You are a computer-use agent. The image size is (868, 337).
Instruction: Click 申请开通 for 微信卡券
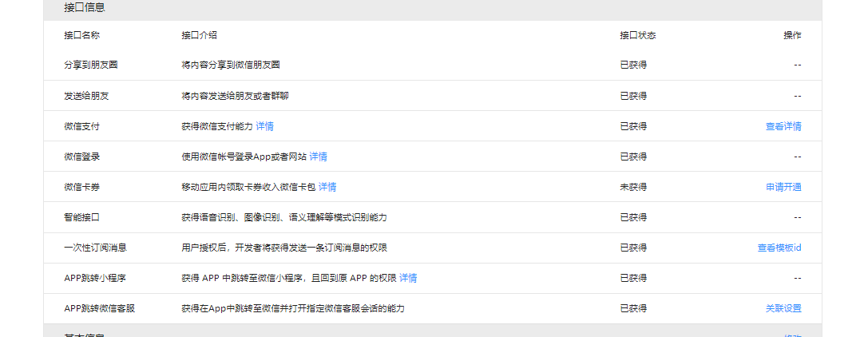coord(783,187)
